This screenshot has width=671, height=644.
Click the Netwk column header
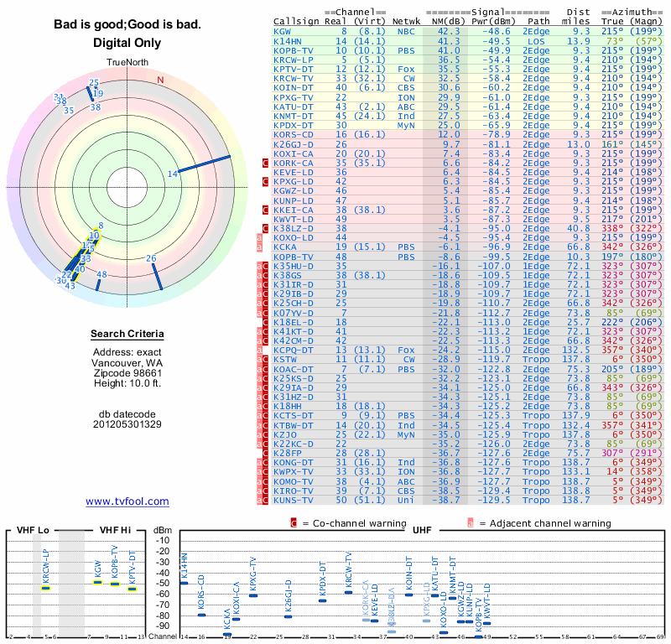pyautogui.click(x=406, y=22)
